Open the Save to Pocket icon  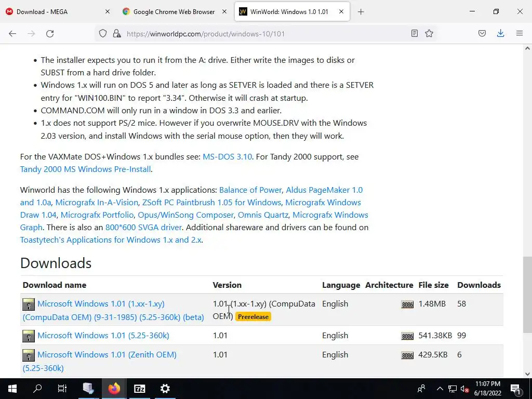pyautogui.click(x=482, y=33)
